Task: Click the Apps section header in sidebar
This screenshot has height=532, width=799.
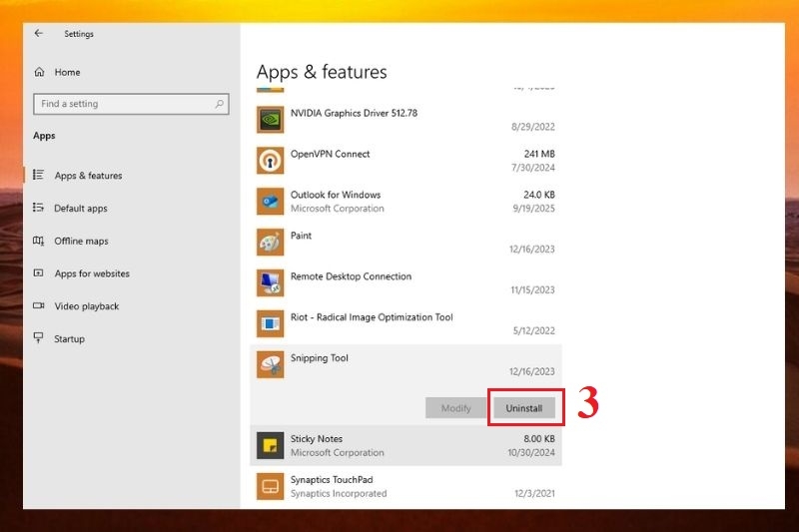Action: click(44, 136)
